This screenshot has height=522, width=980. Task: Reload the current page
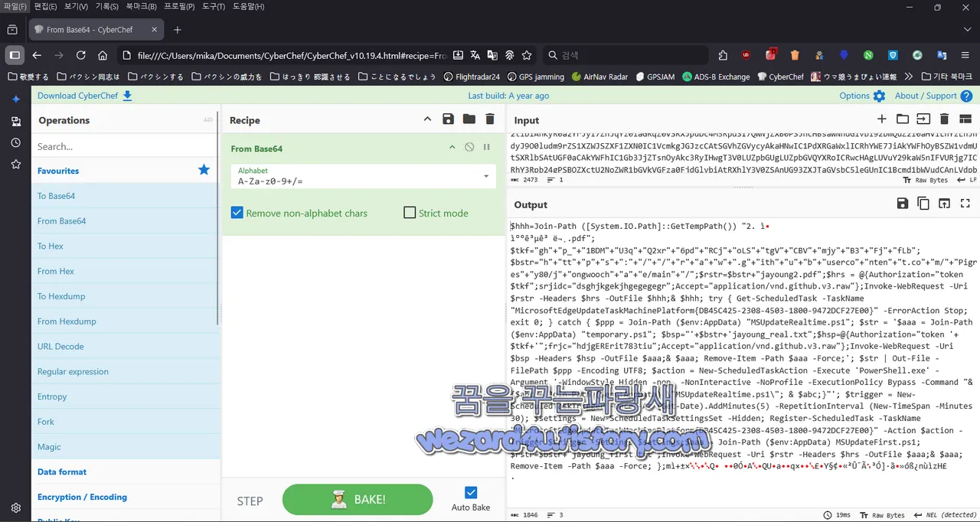tap(80, 55)
